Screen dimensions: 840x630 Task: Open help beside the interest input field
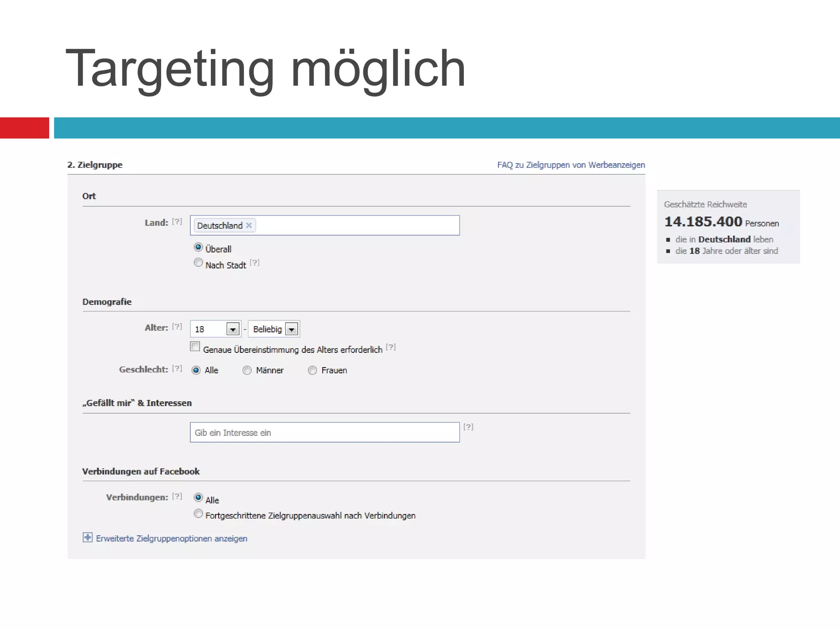(468, 427)
